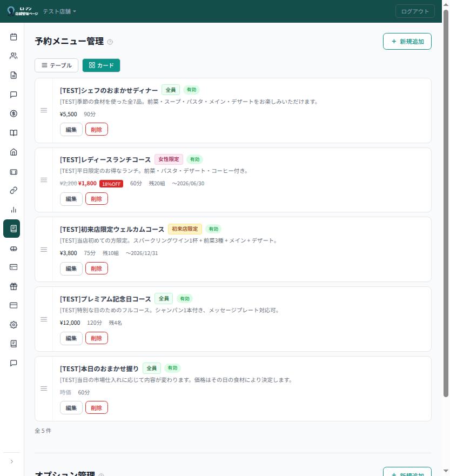This screenshot has width=450, height=476.
Task: Click the drag handle of 初来店限定ウェルカムコース card
Action: click(x=44, y=250)
